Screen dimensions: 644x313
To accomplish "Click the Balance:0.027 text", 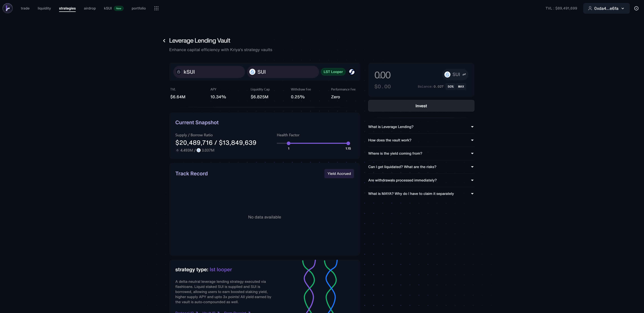I will point(430,87).
